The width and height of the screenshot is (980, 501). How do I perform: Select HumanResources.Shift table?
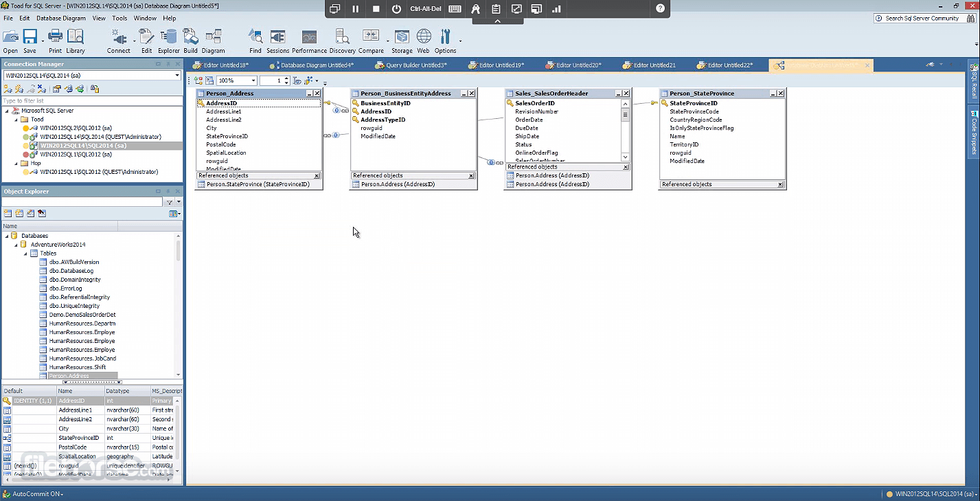pyautogui.click(x=77, y=367)
